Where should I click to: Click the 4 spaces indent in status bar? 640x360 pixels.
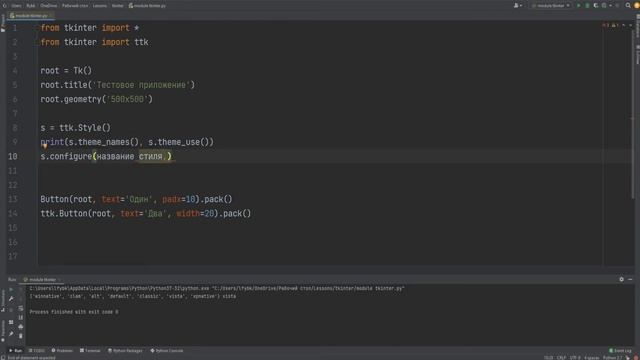(592, 358)
